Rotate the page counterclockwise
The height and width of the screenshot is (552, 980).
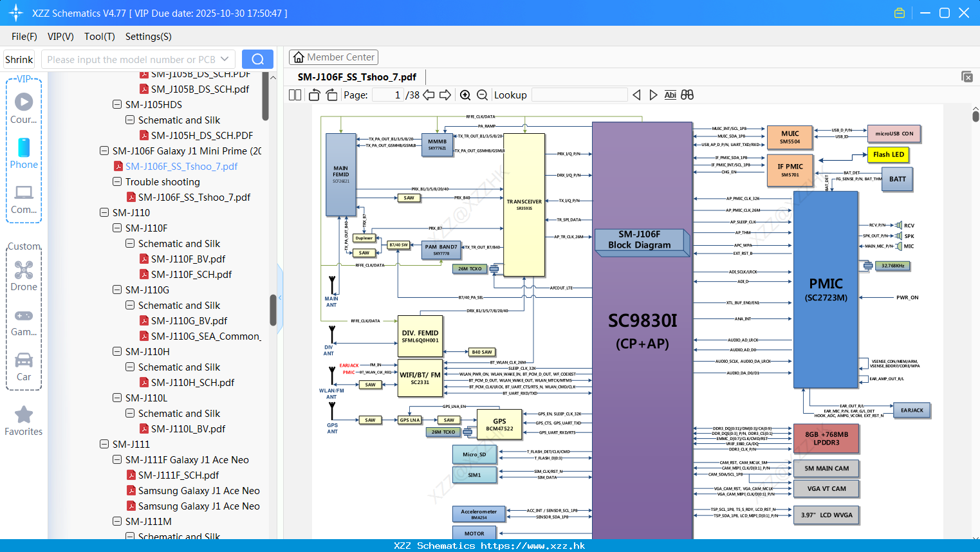tap(315, 95)
